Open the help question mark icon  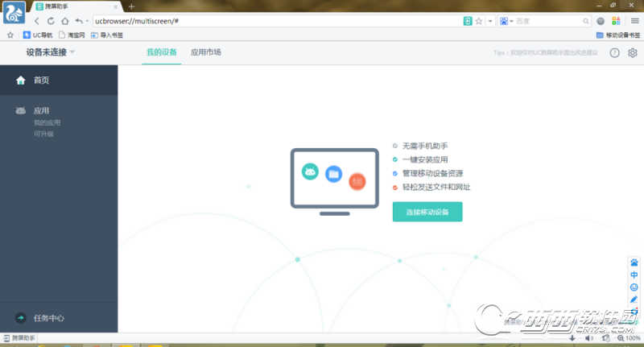coord(614,52)
